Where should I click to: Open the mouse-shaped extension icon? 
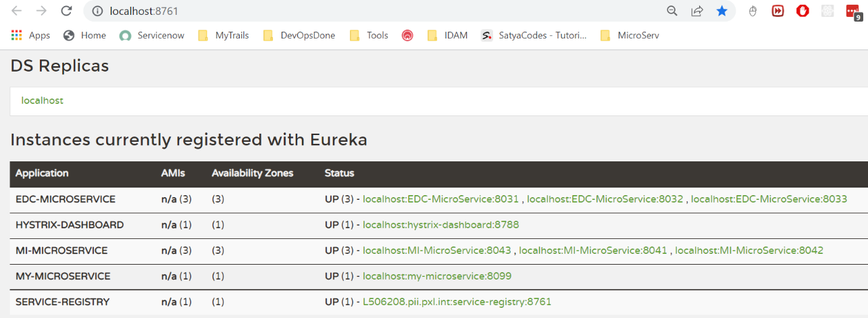pos(753,11)
